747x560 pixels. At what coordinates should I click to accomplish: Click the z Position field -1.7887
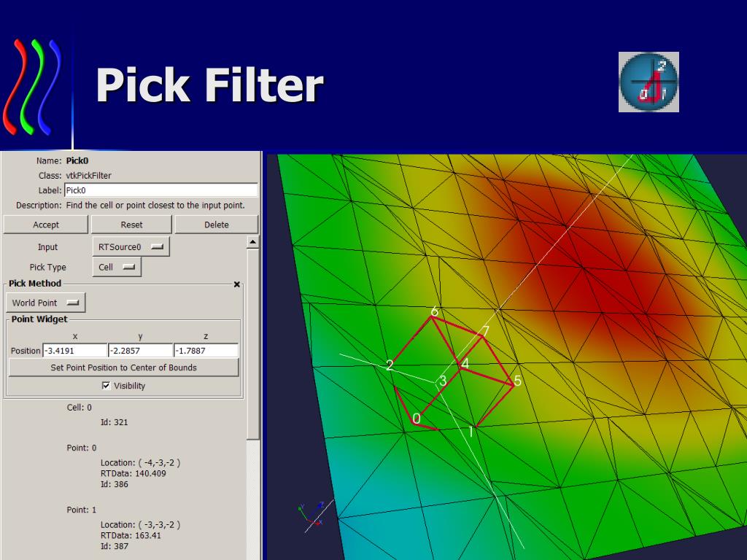pyautogui.click(x=206, y=351)
